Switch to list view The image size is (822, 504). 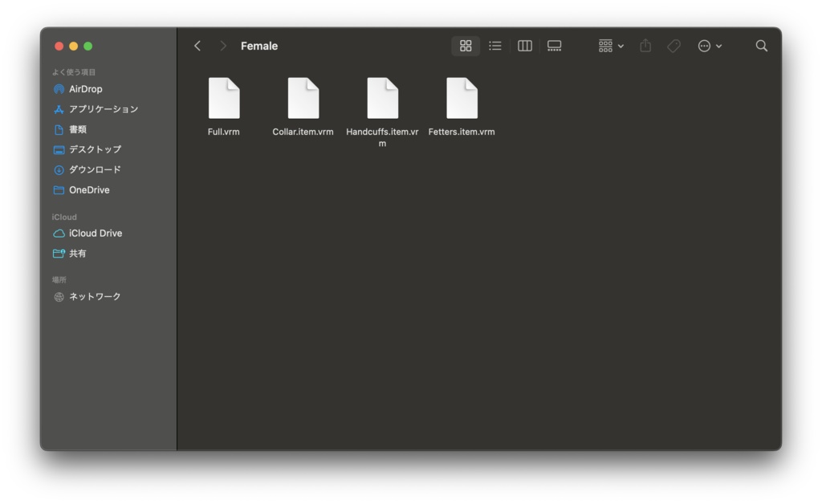point(494,46)
